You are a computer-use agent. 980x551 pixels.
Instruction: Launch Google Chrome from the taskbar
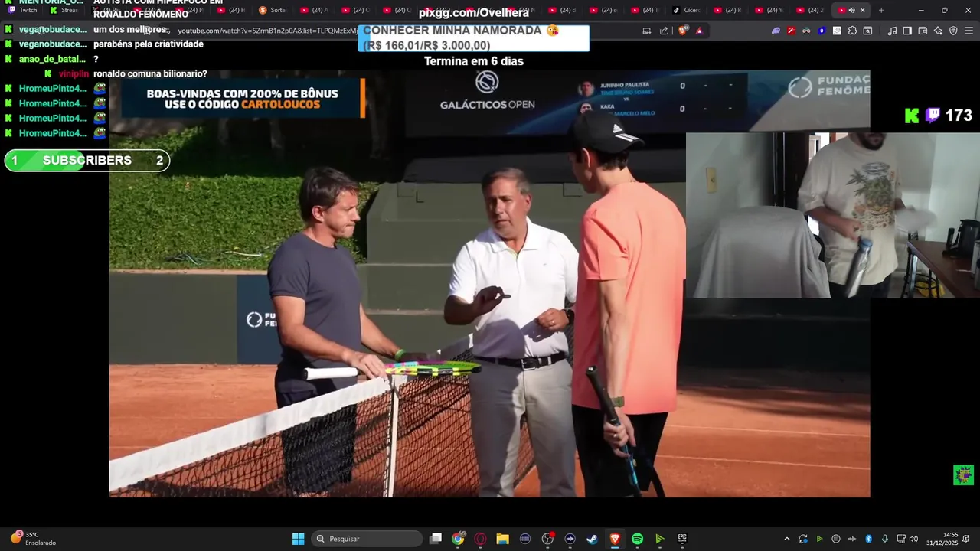[458, 539]
